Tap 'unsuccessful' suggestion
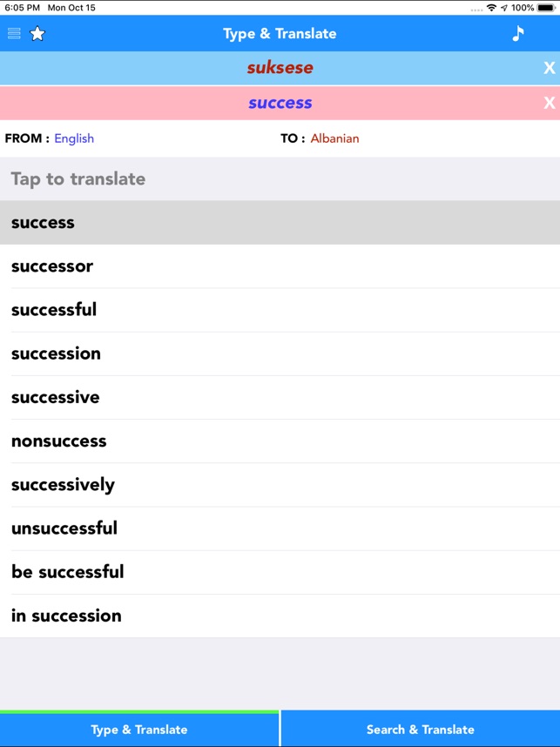The height and width of the screenshot is (747, 560). [280, 528]
